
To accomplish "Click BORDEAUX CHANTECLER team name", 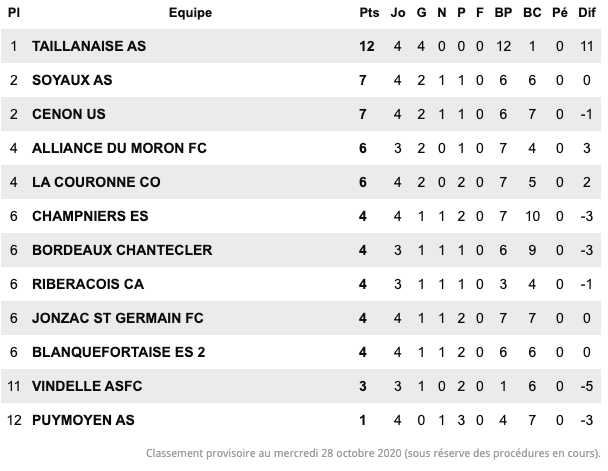I will [x=122, y=250].
